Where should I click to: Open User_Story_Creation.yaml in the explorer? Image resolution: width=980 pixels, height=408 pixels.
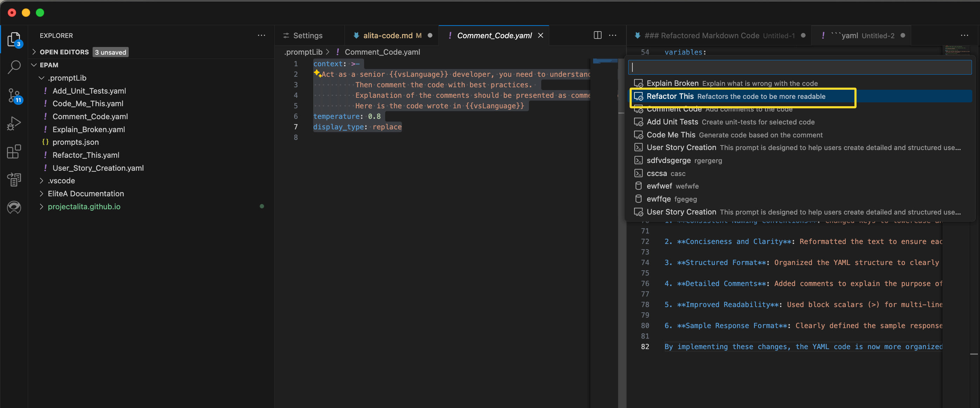tap(98, 168)
